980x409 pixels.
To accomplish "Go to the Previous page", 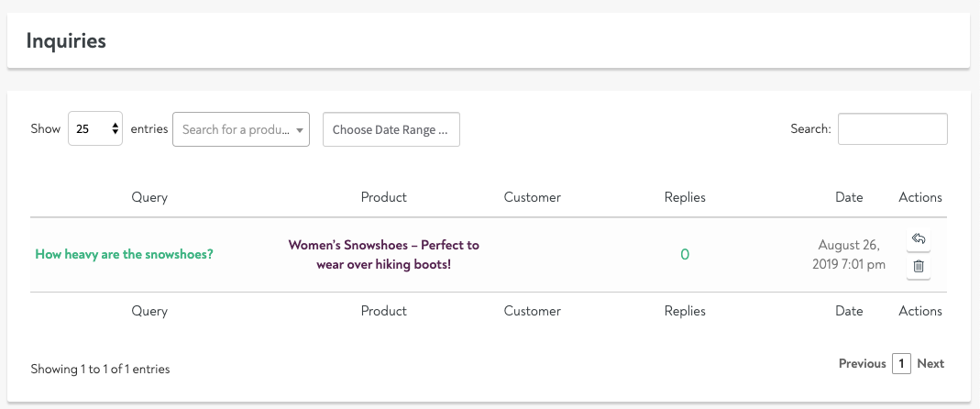I will (862, 363).
